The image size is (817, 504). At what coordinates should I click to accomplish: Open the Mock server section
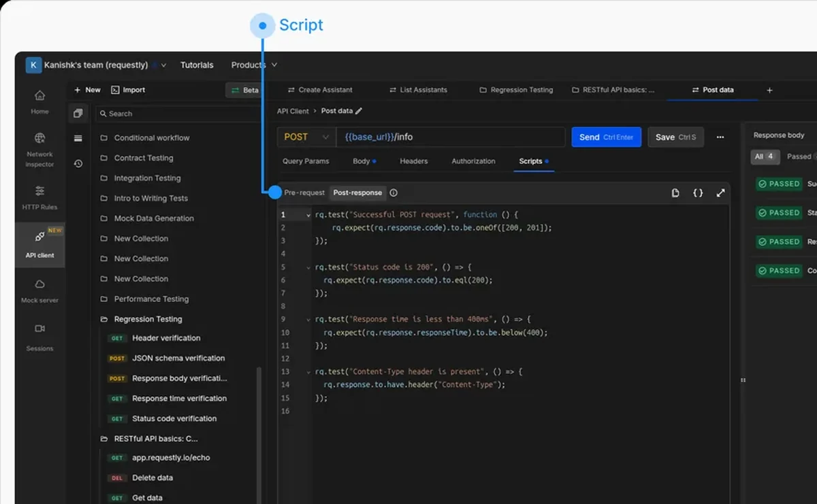click(x=39, y=290)
